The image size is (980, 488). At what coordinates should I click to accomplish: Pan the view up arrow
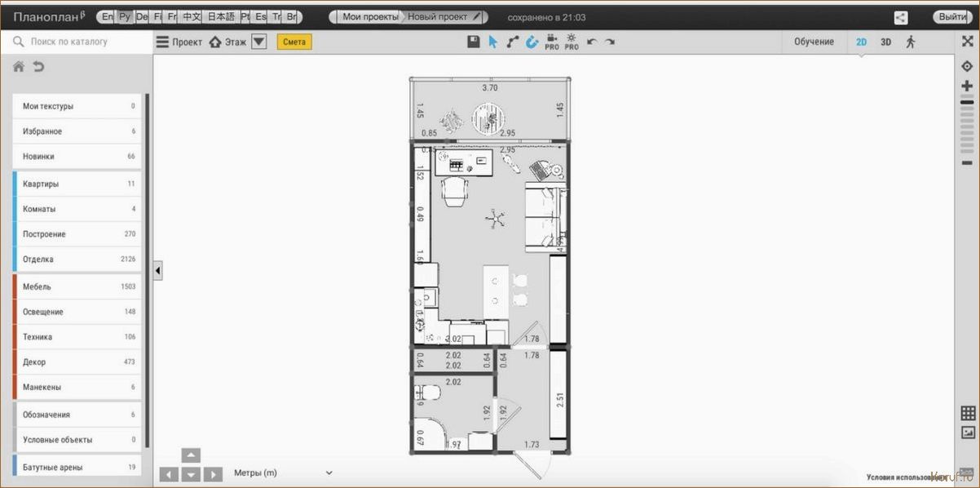pyautogui.click(x=190, y=455)
